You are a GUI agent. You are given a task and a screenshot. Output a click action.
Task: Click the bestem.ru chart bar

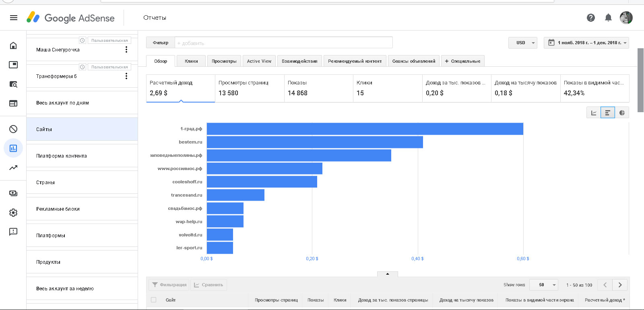click(315, 142)
